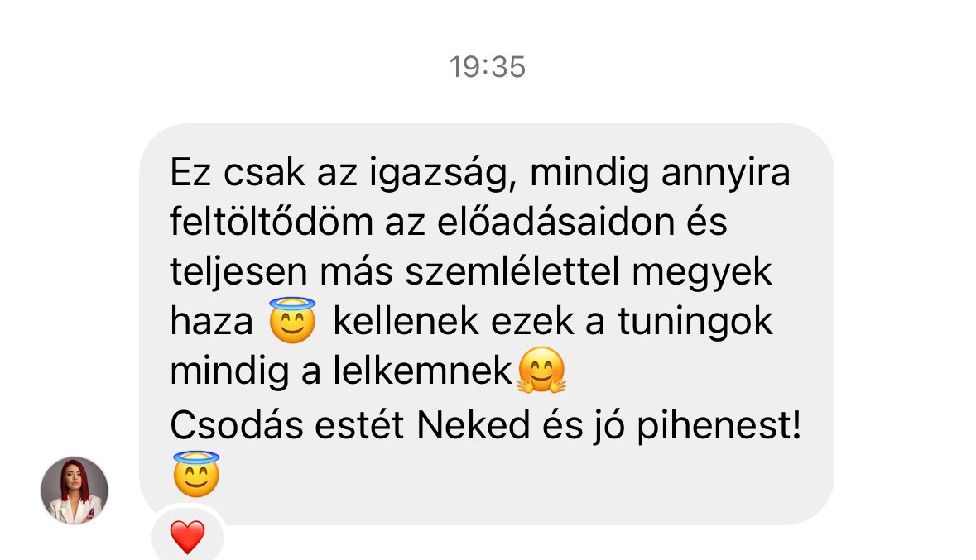Image resolution: width=976 pixels, height=560 pixels.
Task: Click the word 'kellenek' in the message
Action: tap(406, 322)
